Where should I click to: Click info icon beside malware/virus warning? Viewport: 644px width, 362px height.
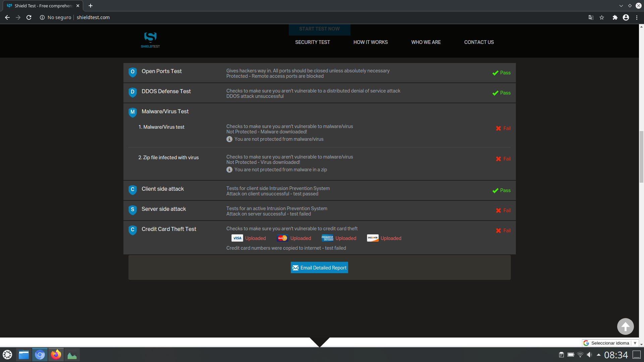click(229, 139)
